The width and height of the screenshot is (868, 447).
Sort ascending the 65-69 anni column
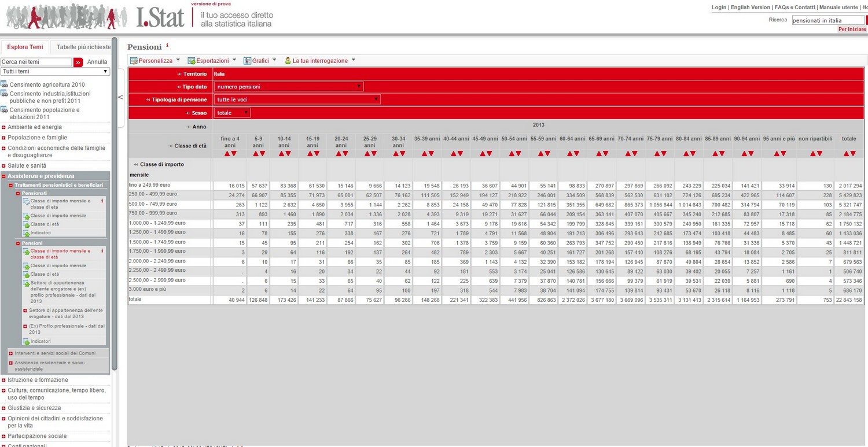point(598,153)
